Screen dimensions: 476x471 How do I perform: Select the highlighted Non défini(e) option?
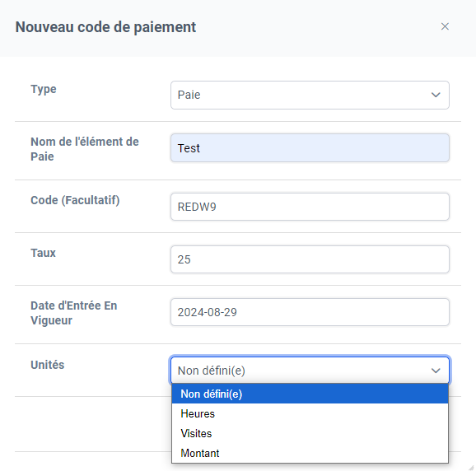[x=310, y=394]
